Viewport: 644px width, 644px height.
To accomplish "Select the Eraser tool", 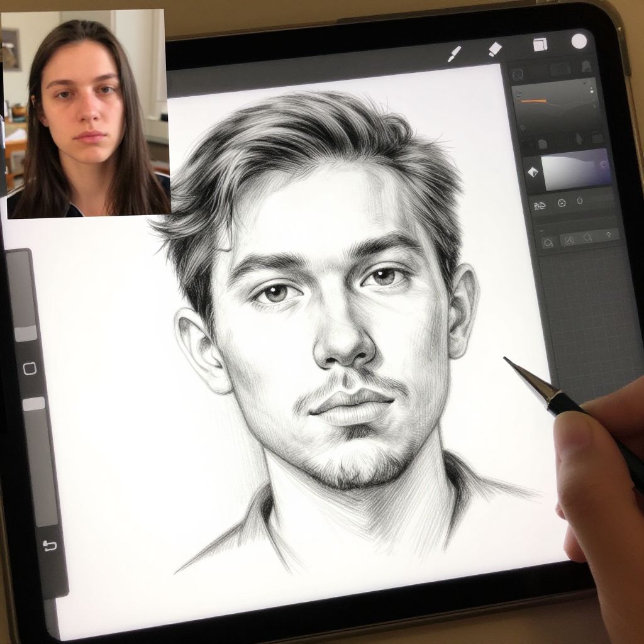I will 495,49.
